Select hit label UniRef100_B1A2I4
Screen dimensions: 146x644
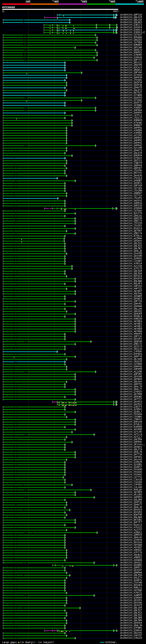(131, 228)
